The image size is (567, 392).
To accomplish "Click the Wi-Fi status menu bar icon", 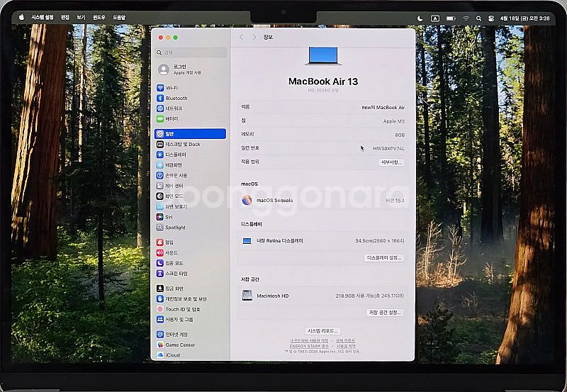I will coord(466,18).
